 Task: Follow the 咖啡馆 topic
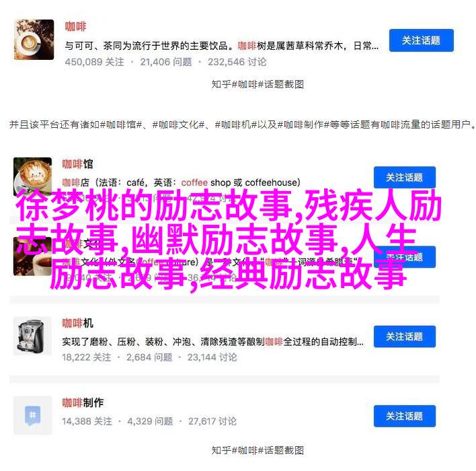404,177
